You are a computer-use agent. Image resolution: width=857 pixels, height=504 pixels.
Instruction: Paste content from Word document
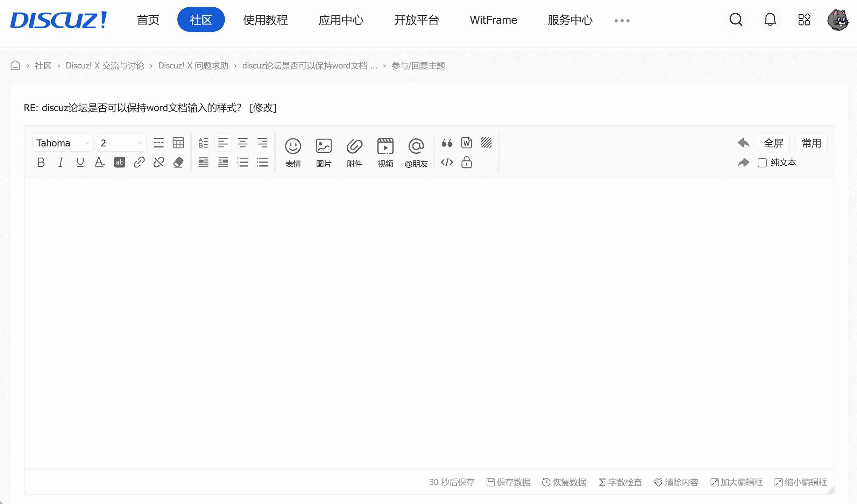point(466,143)
